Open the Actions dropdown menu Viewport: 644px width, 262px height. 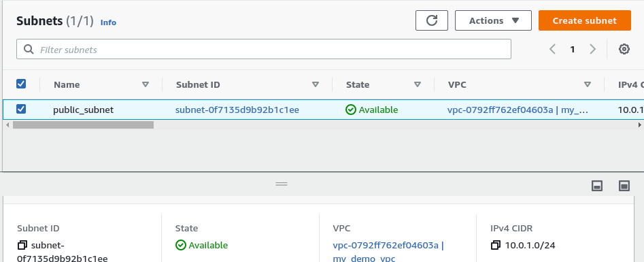pyautogui.click(x=493, y=20)
